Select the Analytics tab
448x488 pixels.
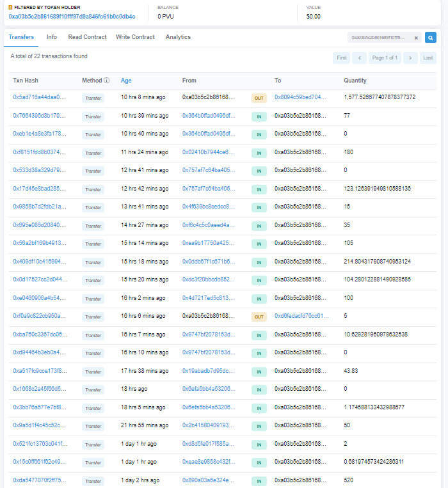coord(178,37)
